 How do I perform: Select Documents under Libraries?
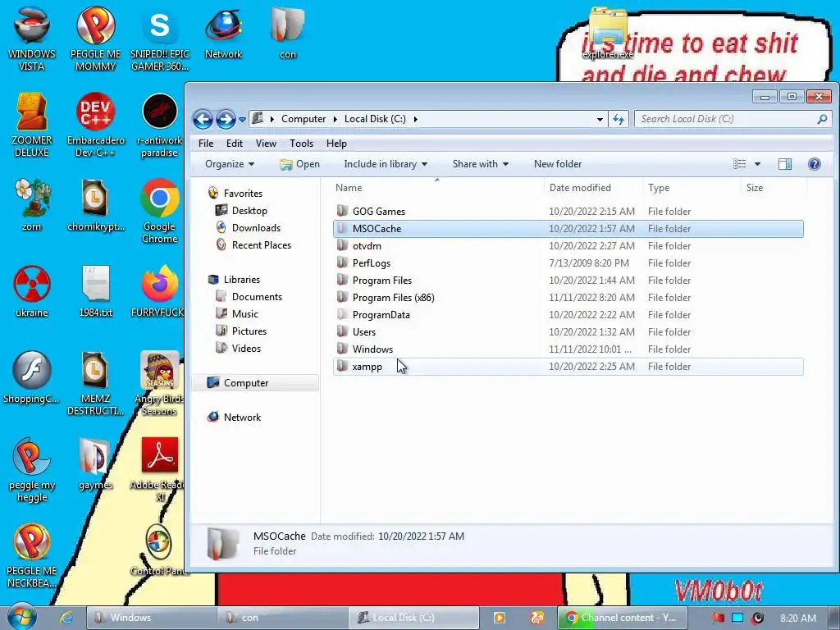coord(257,297)
